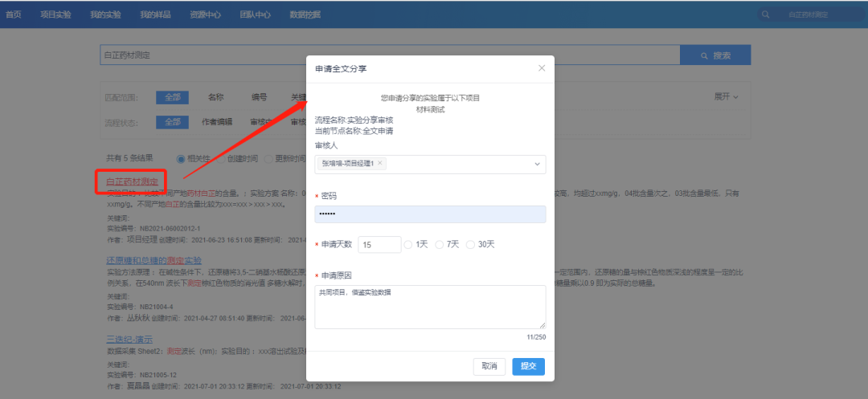Image resolution: width=868 pixels, height=399 pixels.
Task: Open 项目实验 in top navigation
Action: click(55, 14)
